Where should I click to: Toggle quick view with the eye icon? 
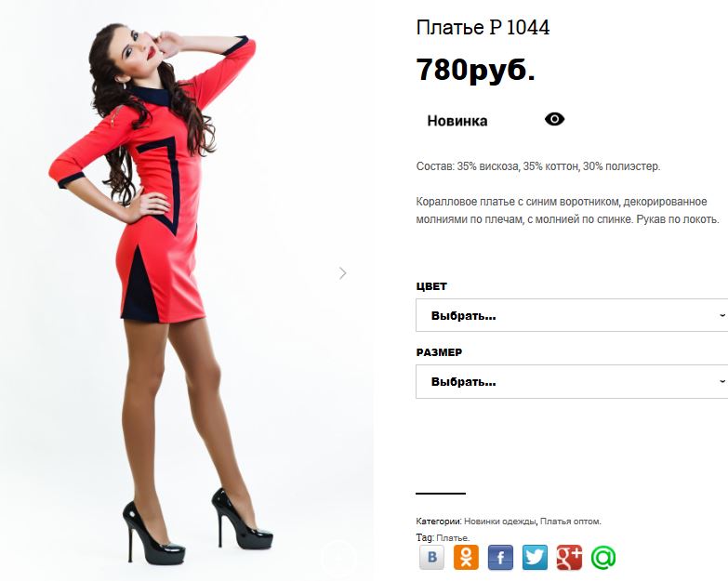[x=554, y=119]
